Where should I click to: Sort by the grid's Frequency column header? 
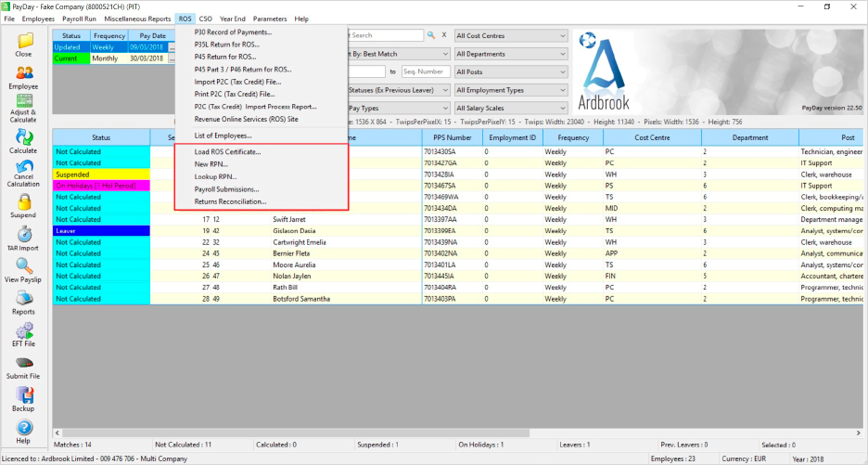coord(573,137)
